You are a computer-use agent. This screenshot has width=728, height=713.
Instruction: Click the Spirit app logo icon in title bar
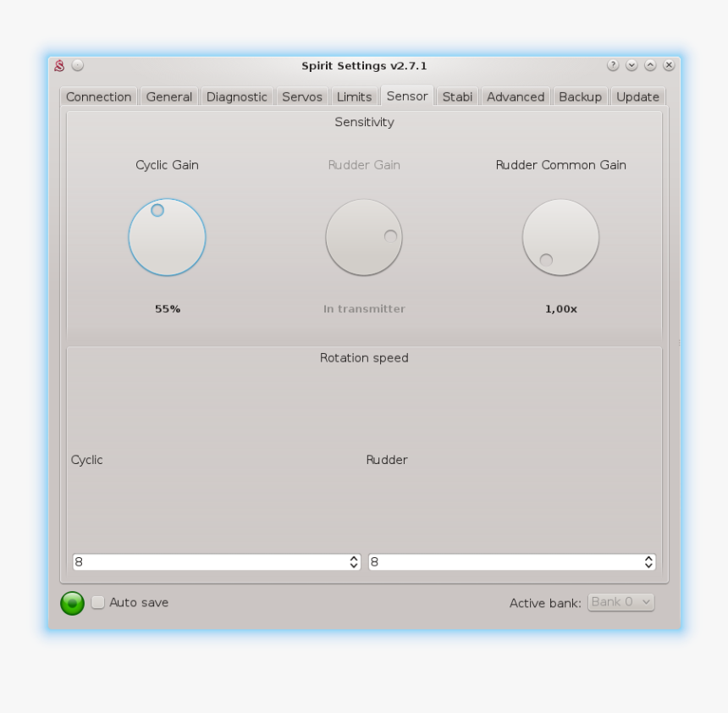59,65
